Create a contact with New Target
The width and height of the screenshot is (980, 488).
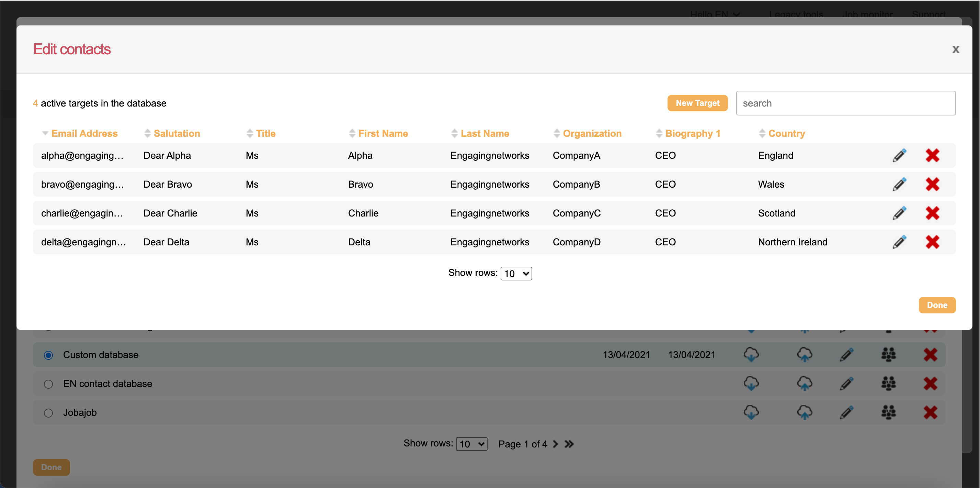pos(697,103)
